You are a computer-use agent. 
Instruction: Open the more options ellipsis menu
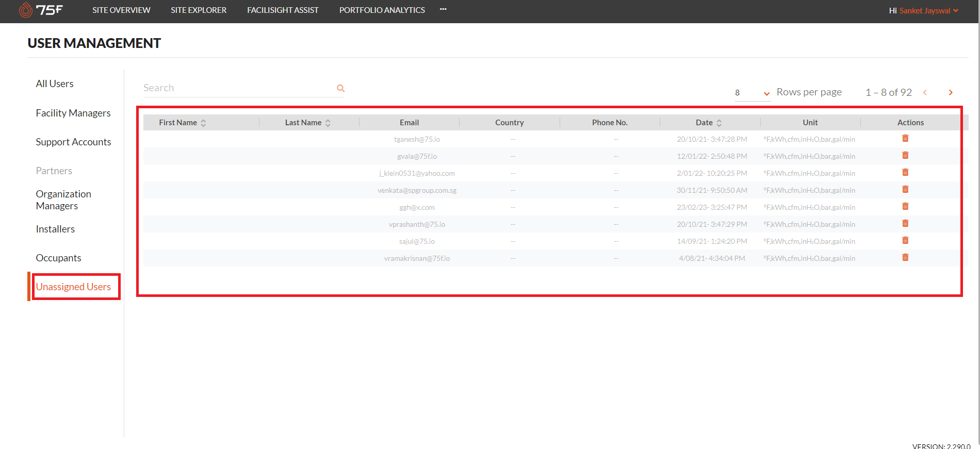443,9
